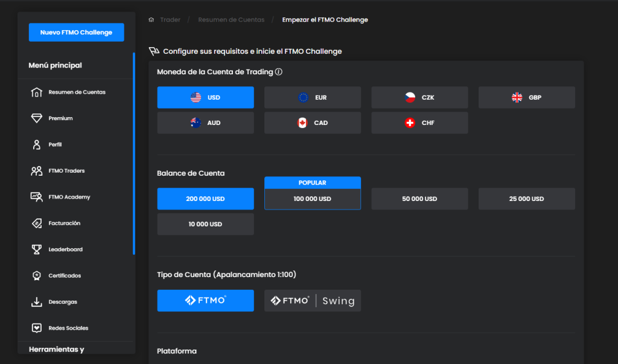The height and width of the screenshot is (364, 618).
Task: Click the Herramientas y sidebar heading
Action: (x=56, y=350)
